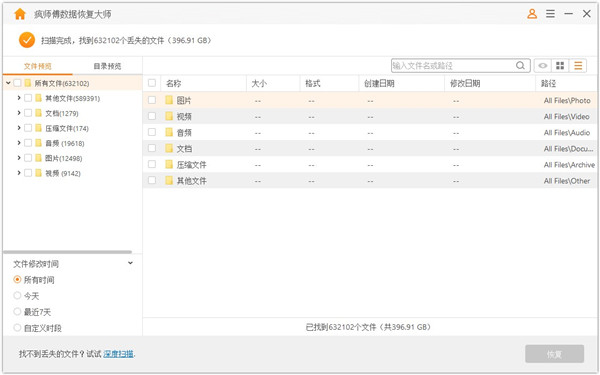Image resolution: width=600 pixels, height=375 pixels.
Task: Collapse the 所有文件 tree node
Action: [x=8, y=83]
